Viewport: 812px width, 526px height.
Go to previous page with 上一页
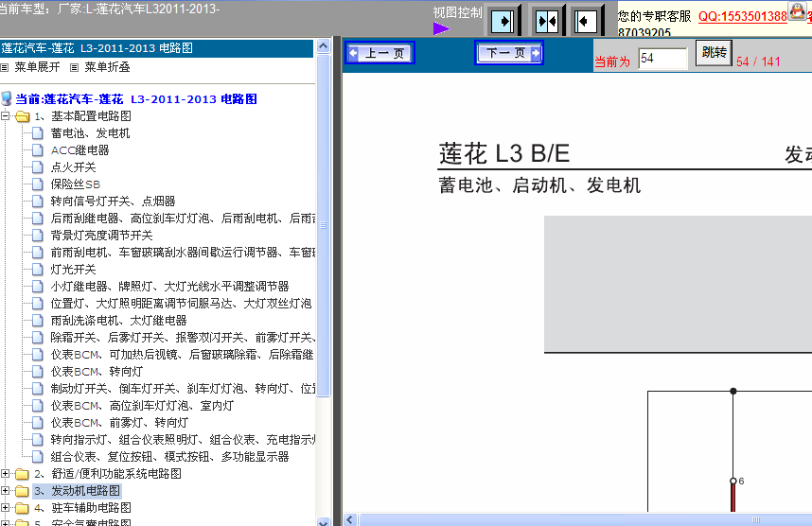click(380, 53)
